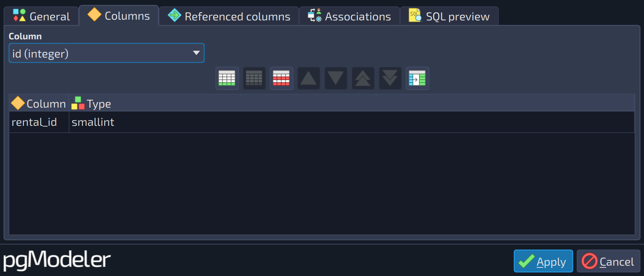The height and width of the screenshot is (276, 644).
Task: Select the smallint type cell
Action: click(x=352, y=122)
